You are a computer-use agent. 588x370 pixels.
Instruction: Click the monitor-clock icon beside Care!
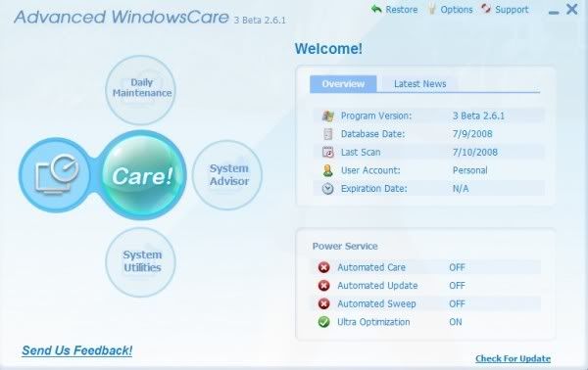(x=56, y=175)
